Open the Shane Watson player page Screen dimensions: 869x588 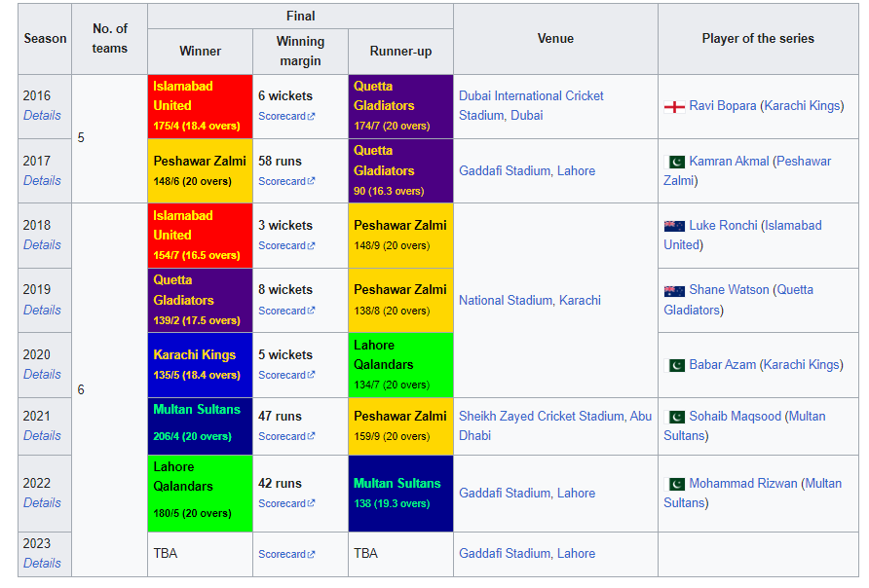pos(731,290)
